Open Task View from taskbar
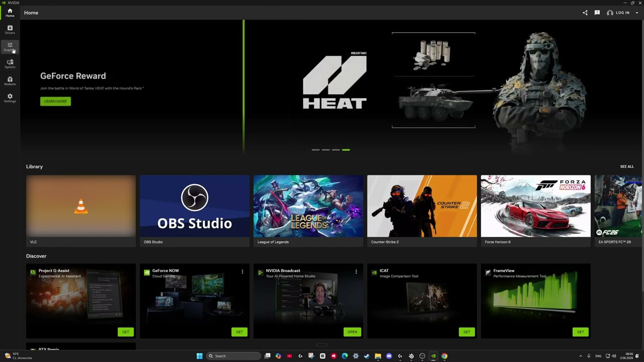Viewport: 644px width, 362px height. pyautogui.click(x=268, y=356)
